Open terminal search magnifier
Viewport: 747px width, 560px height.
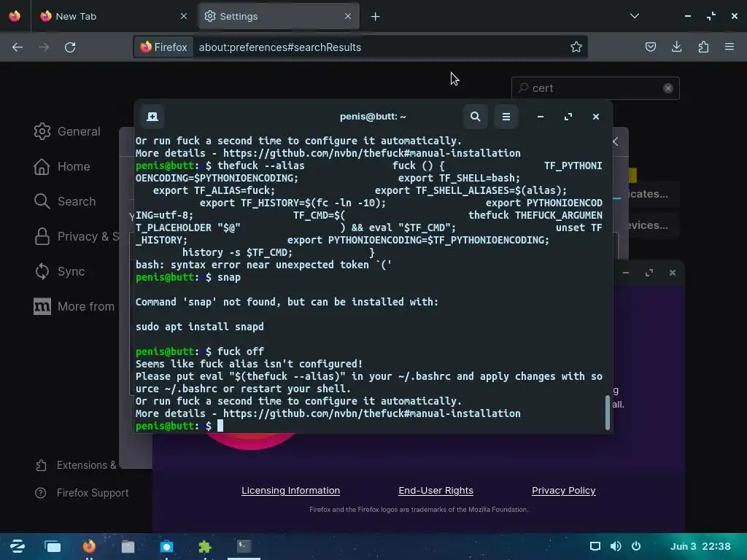point(475,117)
